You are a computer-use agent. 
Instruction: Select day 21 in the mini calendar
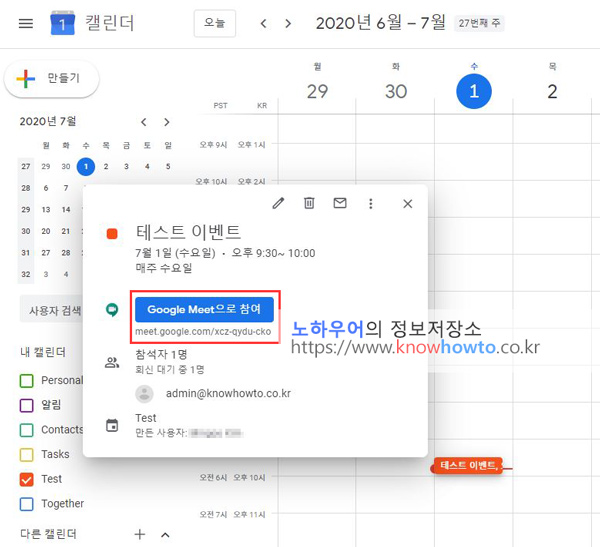[66, 231]
